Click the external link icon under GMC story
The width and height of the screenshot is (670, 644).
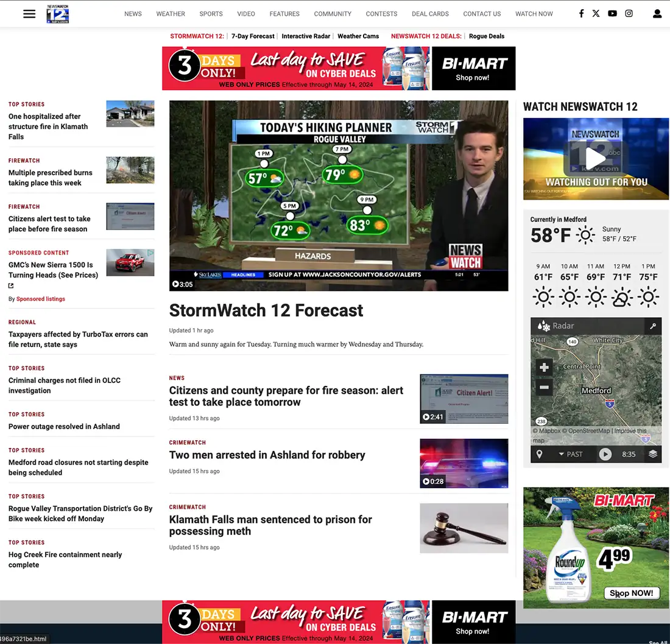click(x=11, y=285)
